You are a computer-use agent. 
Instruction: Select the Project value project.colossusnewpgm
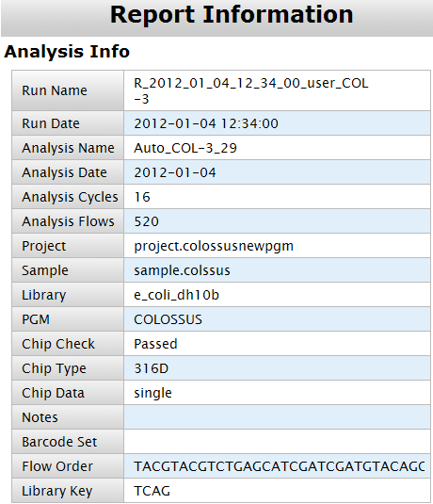point(214,246)
